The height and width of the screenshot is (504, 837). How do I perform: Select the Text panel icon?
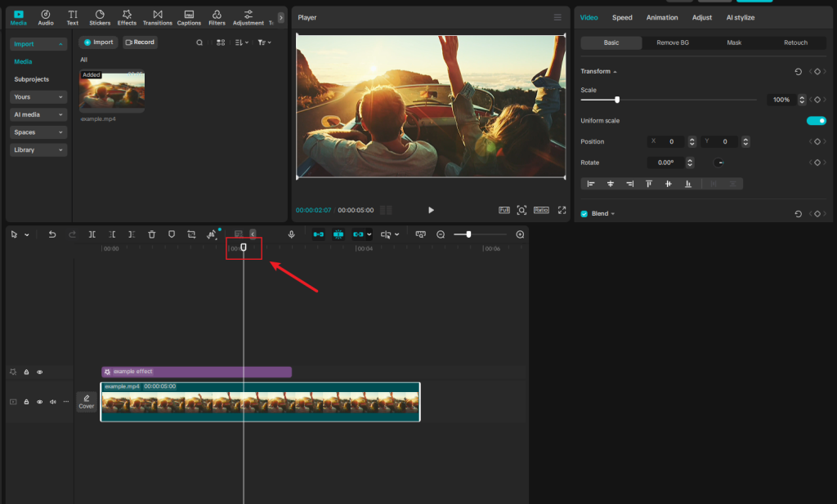click(72, 16)
